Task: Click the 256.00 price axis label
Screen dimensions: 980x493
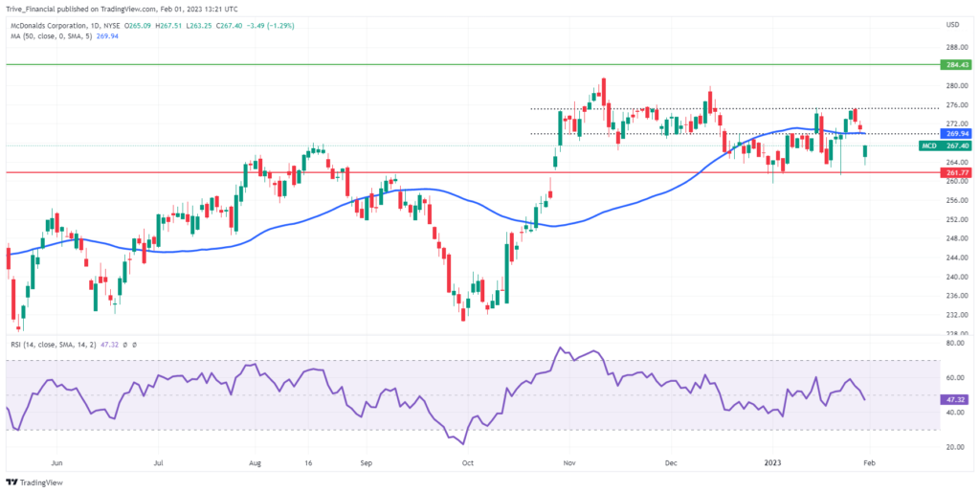Action: tap(958, 200)
